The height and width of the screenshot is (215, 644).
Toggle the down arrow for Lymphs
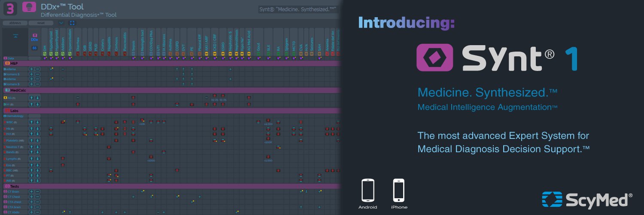[x=37, y=159]
